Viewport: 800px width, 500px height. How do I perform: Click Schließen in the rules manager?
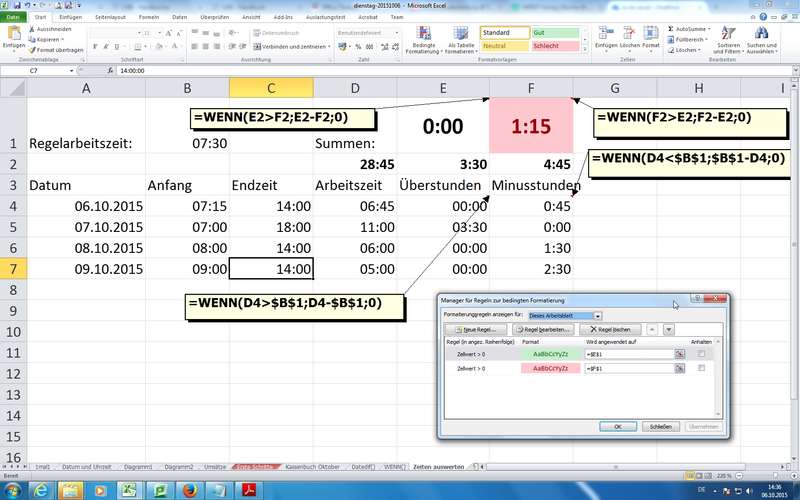(x=660, y=426)
